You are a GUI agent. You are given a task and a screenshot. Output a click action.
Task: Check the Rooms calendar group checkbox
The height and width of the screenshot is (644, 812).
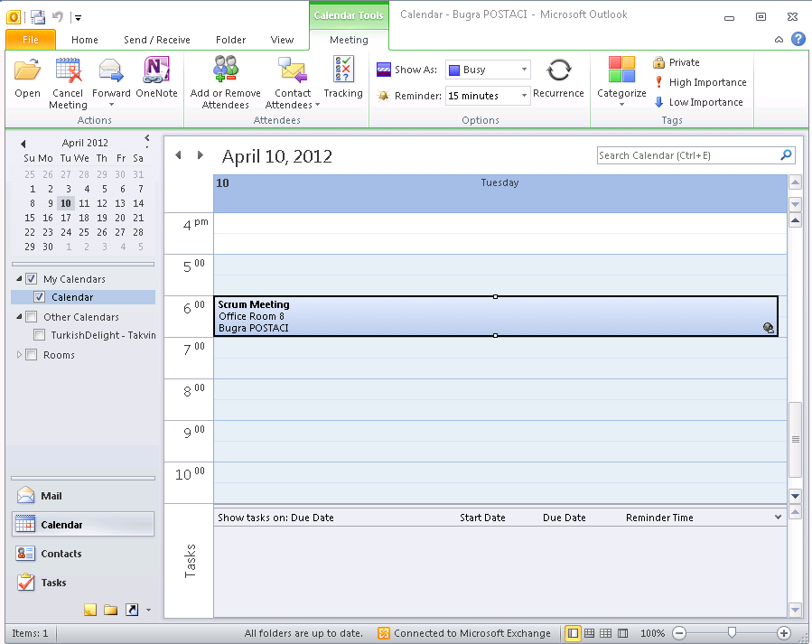pos(32,355)
